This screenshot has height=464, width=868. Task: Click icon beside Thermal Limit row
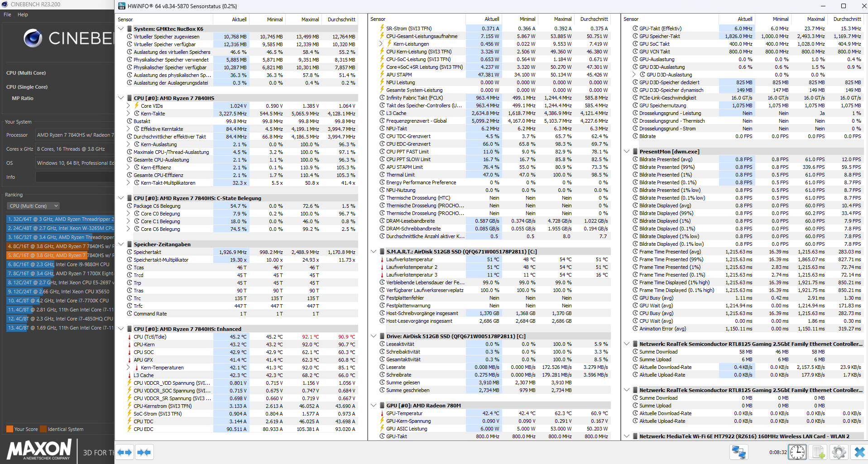click(x=382, y=175)
